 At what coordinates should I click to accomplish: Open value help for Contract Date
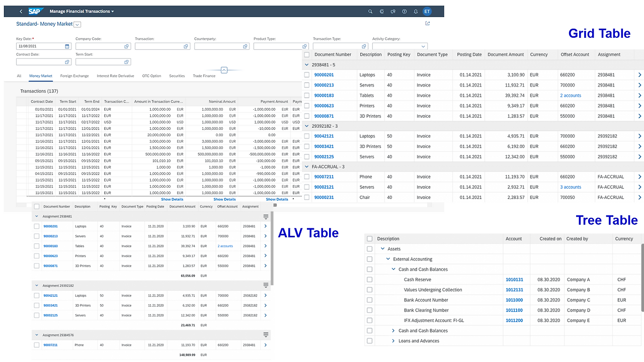click(x=67, y=62)
